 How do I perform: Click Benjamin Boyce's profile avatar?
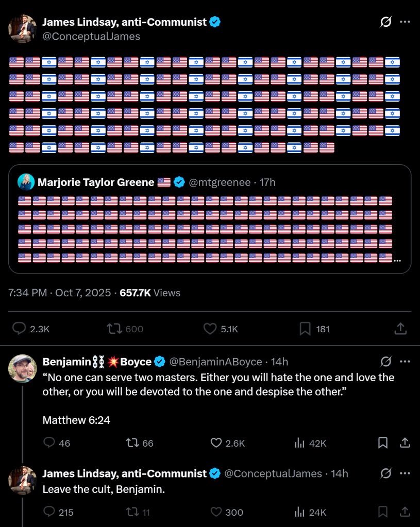pyautogui.click(x=23, y=368)
